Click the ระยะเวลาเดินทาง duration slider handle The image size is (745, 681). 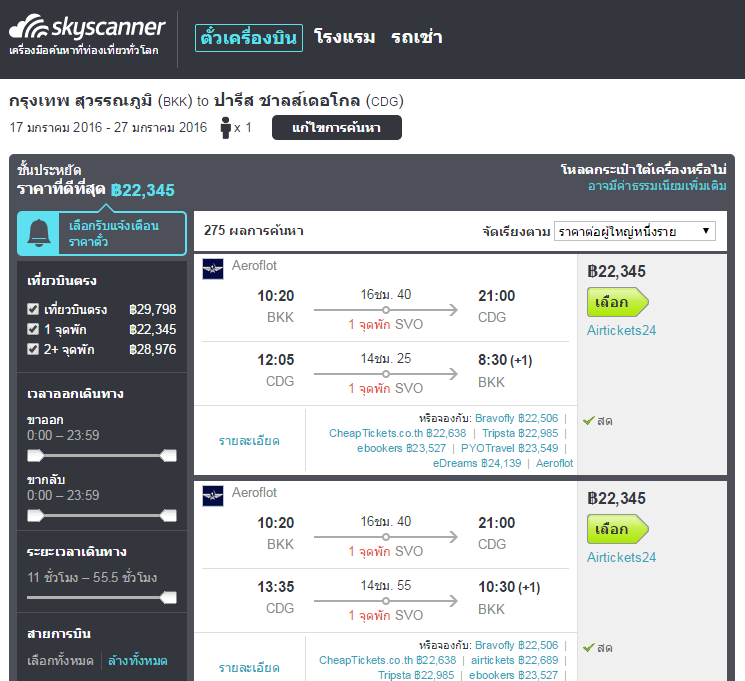pos(169,597)
